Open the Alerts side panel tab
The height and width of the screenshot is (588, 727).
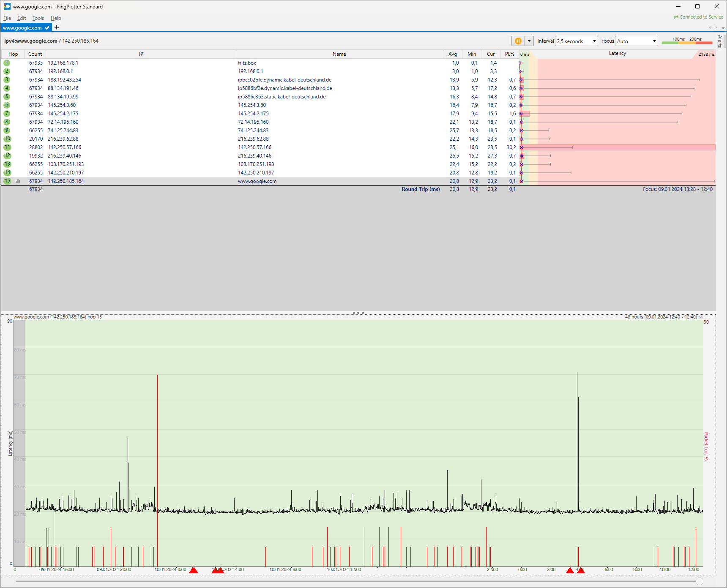pos(720,41)
